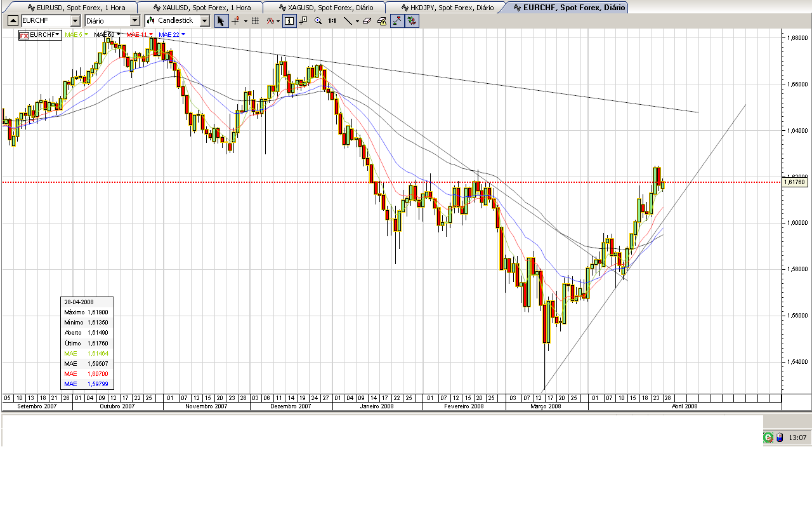The image size is (812, 508).
Task: Select the trend line drawing tool
Action: [x=348, y=21]
